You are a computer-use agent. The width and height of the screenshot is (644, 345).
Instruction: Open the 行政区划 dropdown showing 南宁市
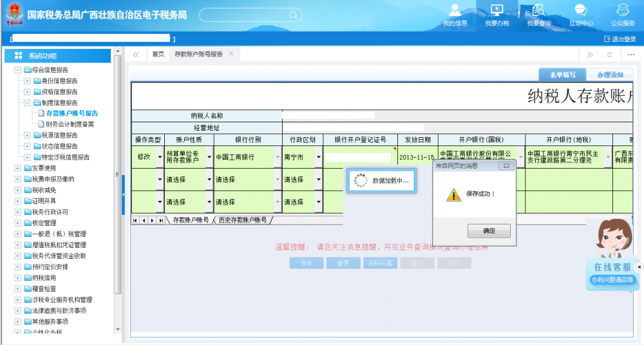tap(317, 157)
